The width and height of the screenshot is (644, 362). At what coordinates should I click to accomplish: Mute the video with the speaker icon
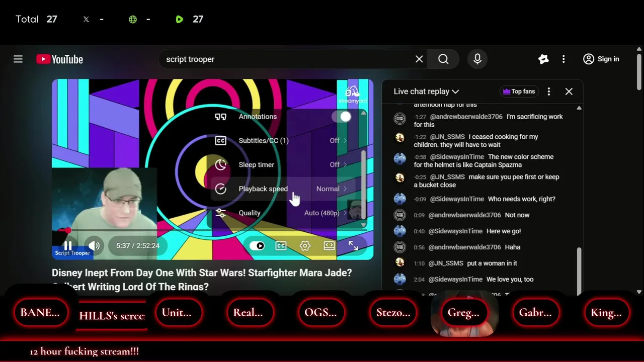[x=94, y=245]
